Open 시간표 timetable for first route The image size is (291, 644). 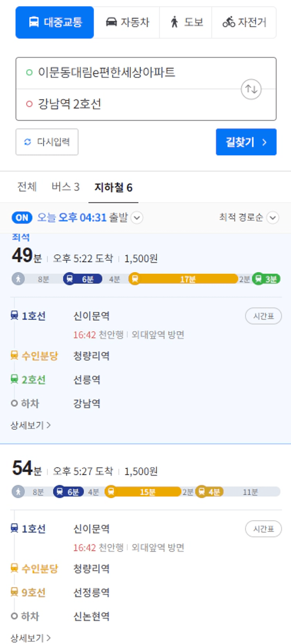point(263,316)
